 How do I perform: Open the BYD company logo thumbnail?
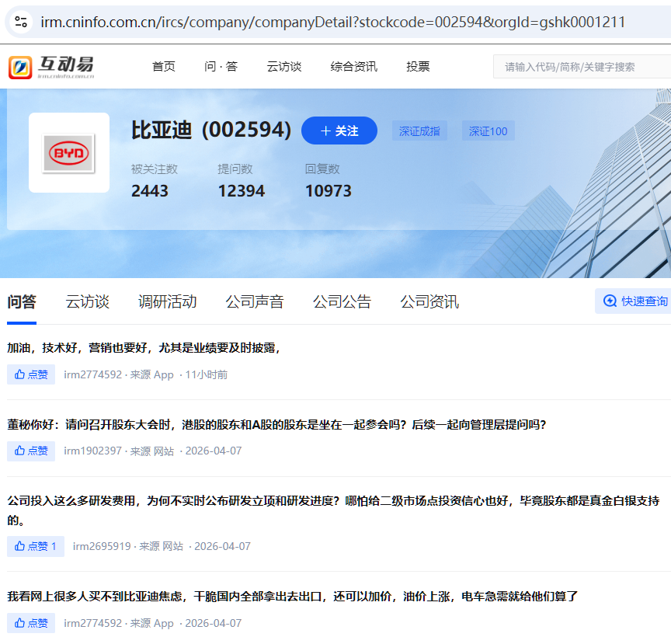pos(69,153)
